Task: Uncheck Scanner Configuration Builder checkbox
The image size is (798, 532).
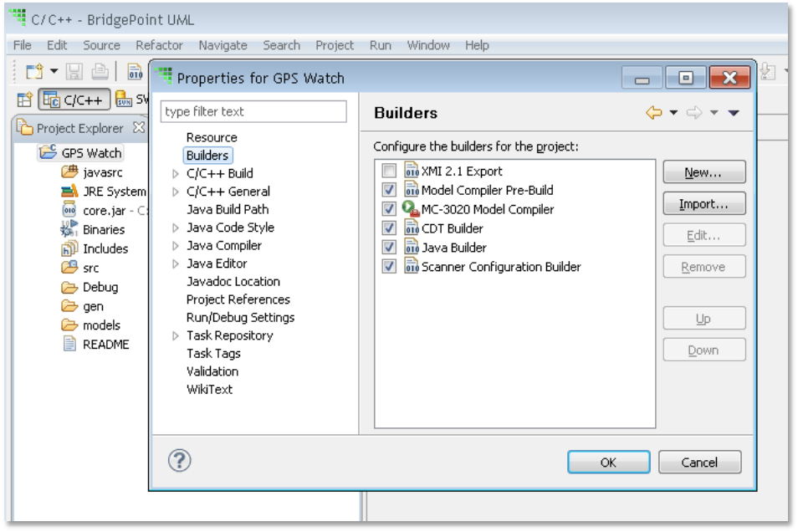Action: [389, 266]
